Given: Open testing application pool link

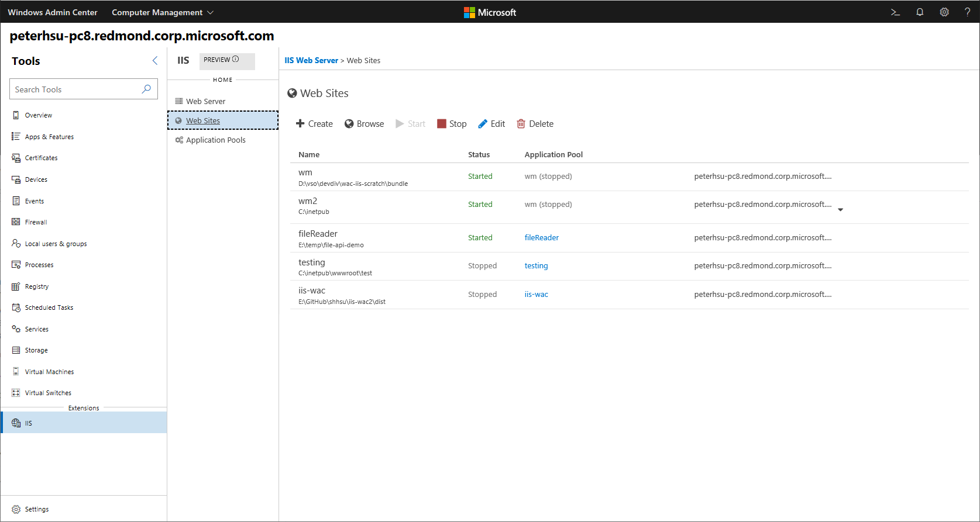Looking at the screenshot, I should tap(536, 265).
